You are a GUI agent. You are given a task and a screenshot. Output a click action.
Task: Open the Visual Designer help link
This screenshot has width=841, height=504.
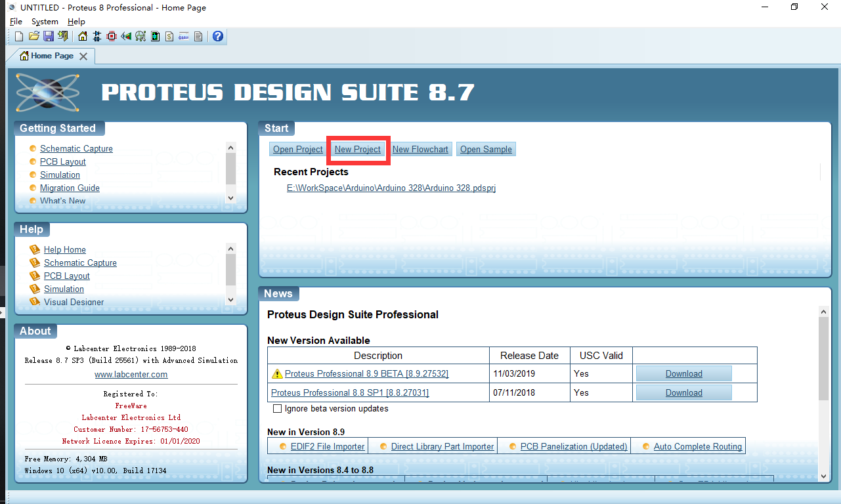(74, 302)
